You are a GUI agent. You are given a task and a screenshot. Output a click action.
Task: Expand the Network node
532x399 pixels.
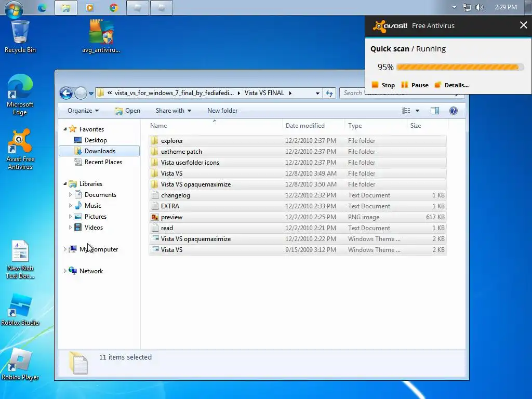(x=65, y=271)
